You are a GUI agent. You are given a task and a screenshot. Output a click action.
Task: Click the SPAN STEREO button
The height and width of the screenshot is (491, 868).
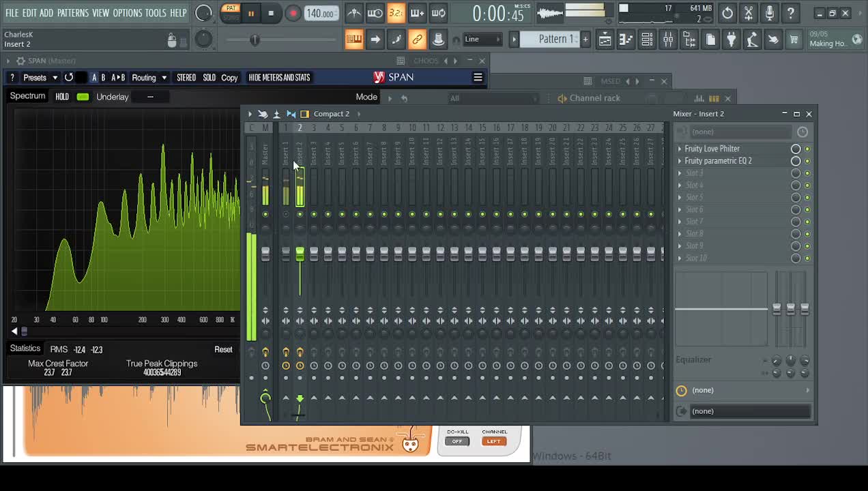[186, 78]
